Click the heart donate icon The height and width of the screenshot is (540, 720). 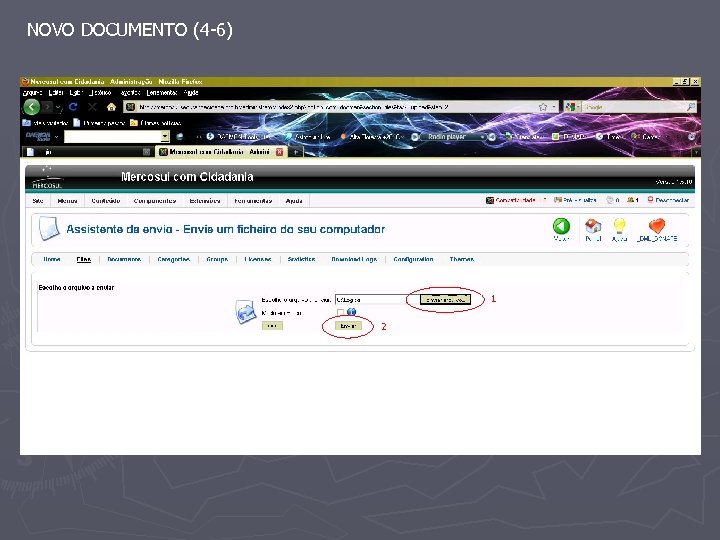657,229
